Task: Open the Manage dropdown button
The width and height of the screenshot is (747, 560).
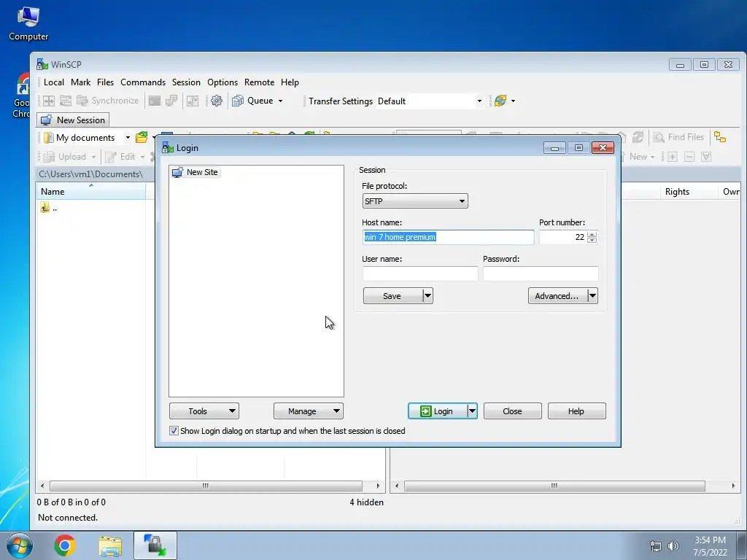Action: click(x=309, y=411)
